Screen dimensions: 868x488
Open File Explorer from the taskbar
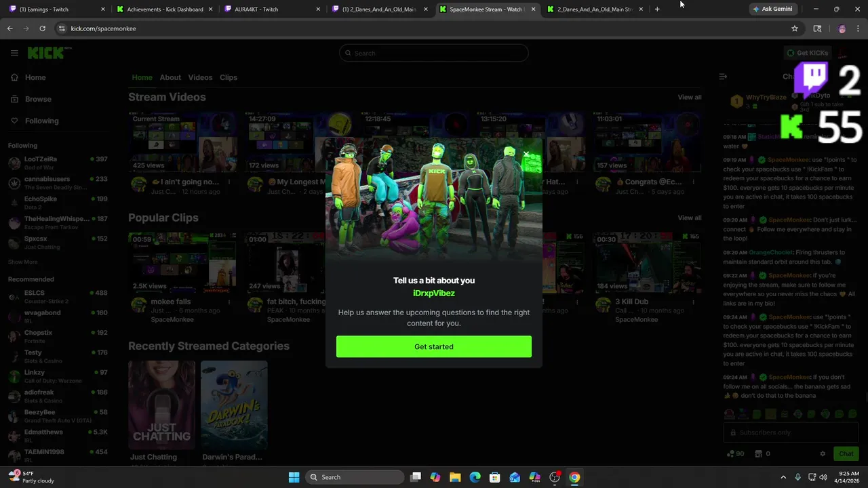(x=455, y=477)
